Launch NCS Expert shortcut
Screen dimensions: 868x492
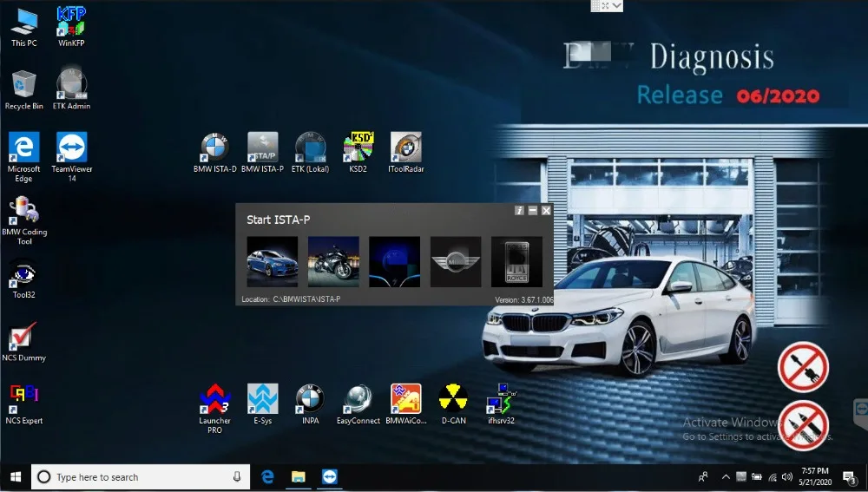(23, 405)
